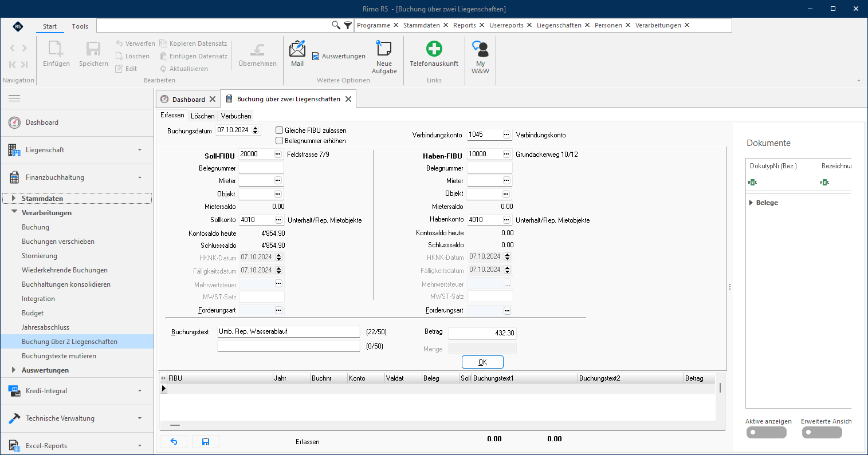Open Wiederkehrende Buchungen in sidebar
The height and width of the screenshot is (455, 868).
(x=65, y=270)
